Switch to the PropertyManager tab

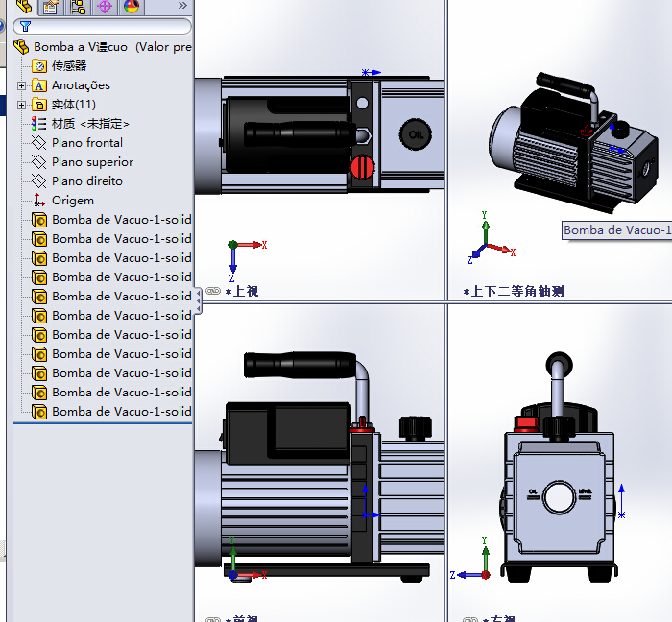click(51, 7)
